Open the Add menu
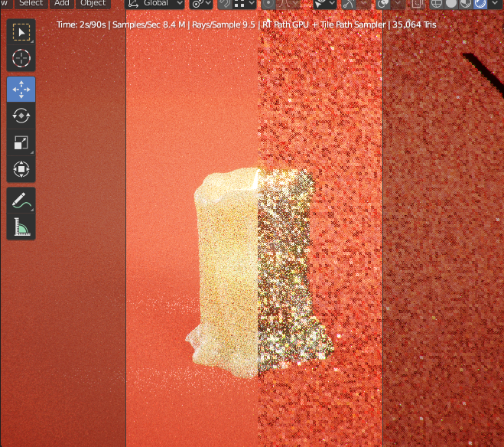The image size is (504, 447). 61,3
